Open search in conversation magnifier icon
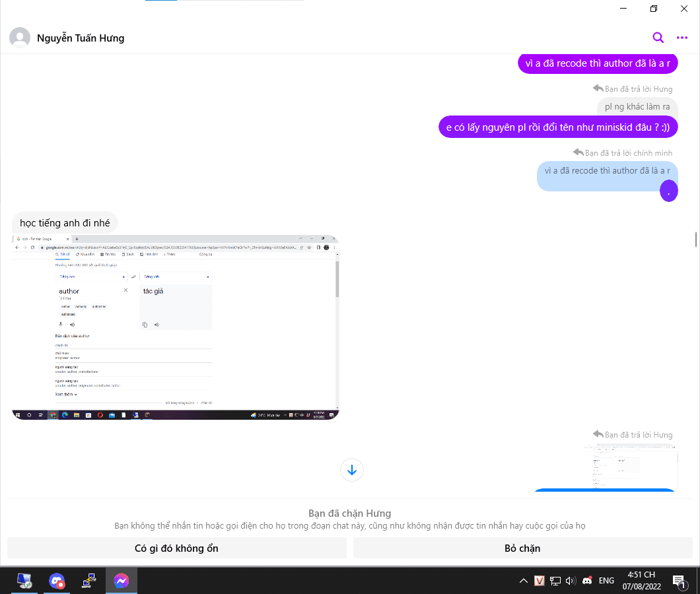The image size is (700, 594). pyautogui.click(x=658, y=38)
